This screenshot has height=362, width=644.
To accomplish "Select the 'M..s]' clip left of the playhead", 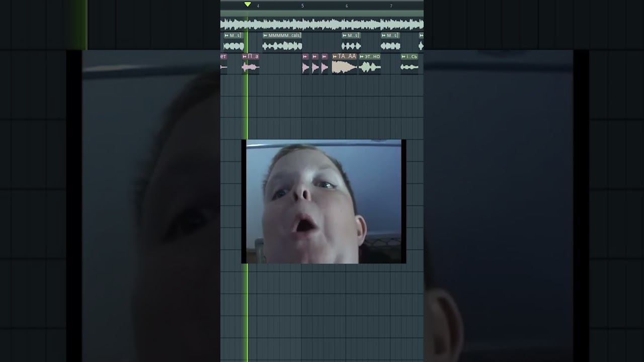I will click(233, 42).
